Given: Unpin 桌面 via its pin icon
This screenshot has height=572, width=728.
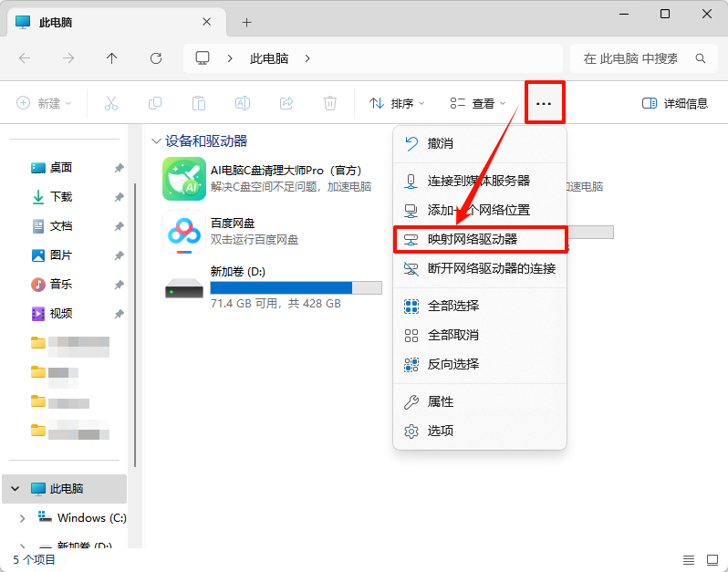Looking at the screenshot, I should [x=120, y=168].
